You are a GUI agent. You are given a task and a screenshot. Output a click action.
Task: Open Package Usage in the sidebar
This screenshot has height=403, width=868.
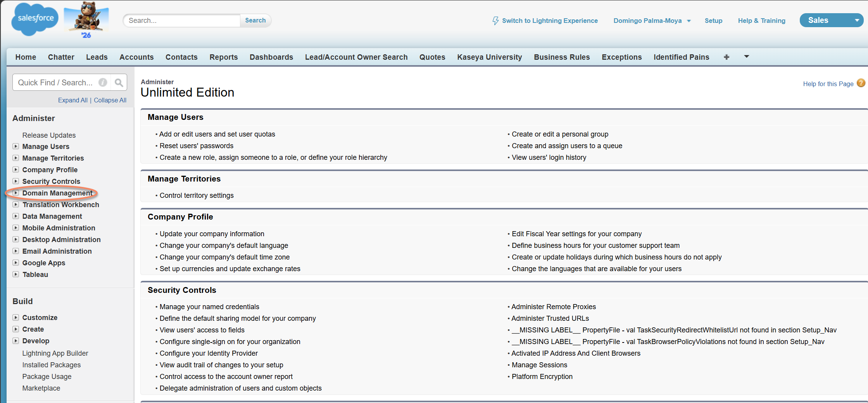[47, 376]
